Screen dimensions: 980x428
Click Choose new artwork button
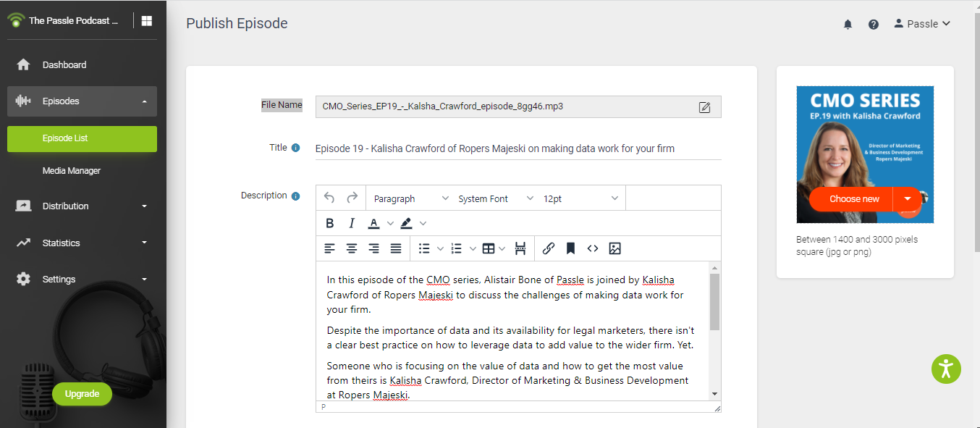point(852,199)
